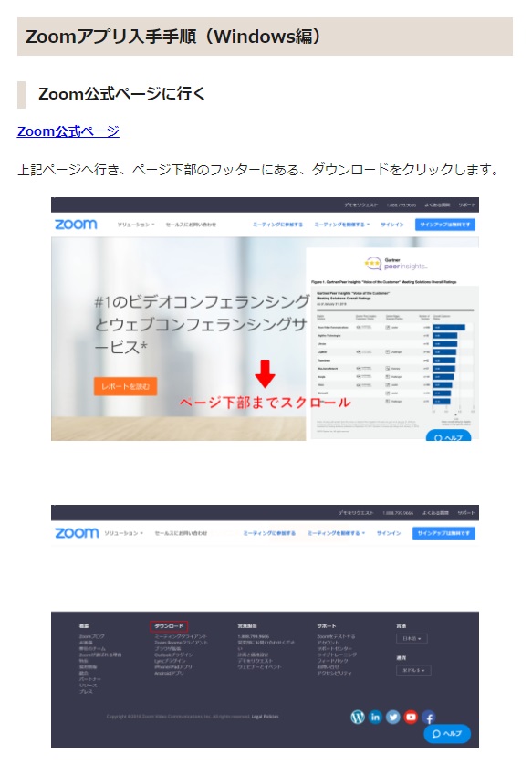Click the blue sign-up button in the upper header
The height and width of the screenshot is (765, 532).
point(445,225)
